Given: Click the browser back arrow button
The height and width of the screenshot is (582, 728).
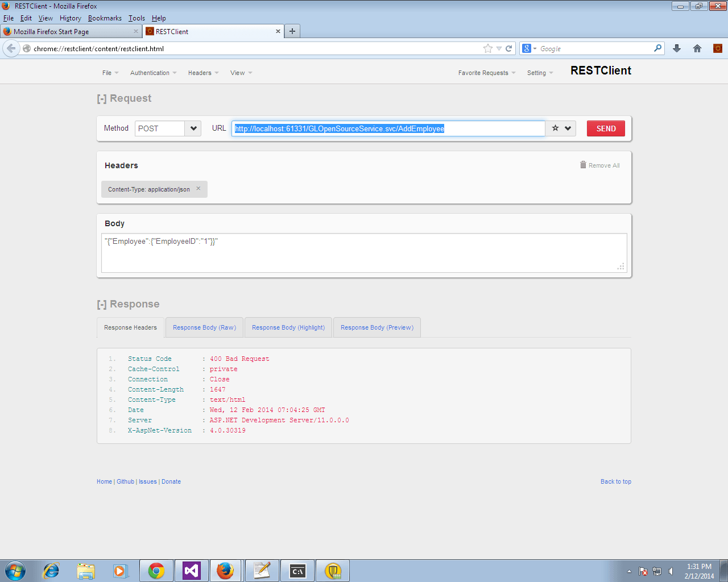Looking at the screenshot, I should tap(11, 48).
